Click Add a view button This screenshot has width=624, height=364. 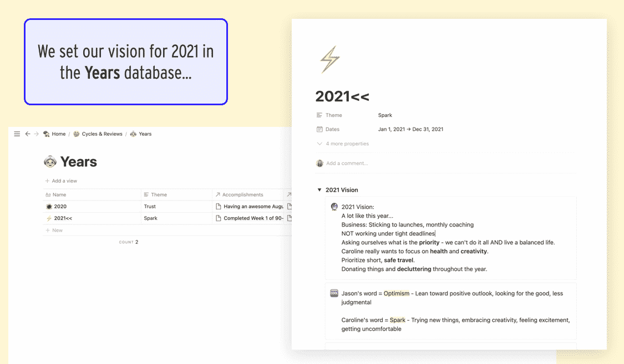pyautogui.click(x=61, y=181)
